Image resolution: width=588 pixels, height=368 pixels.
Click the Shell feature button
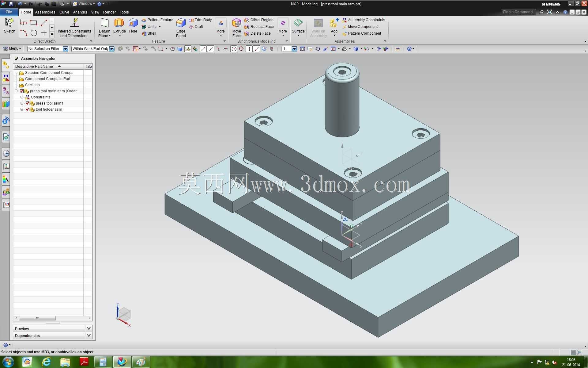pos(149,33)
